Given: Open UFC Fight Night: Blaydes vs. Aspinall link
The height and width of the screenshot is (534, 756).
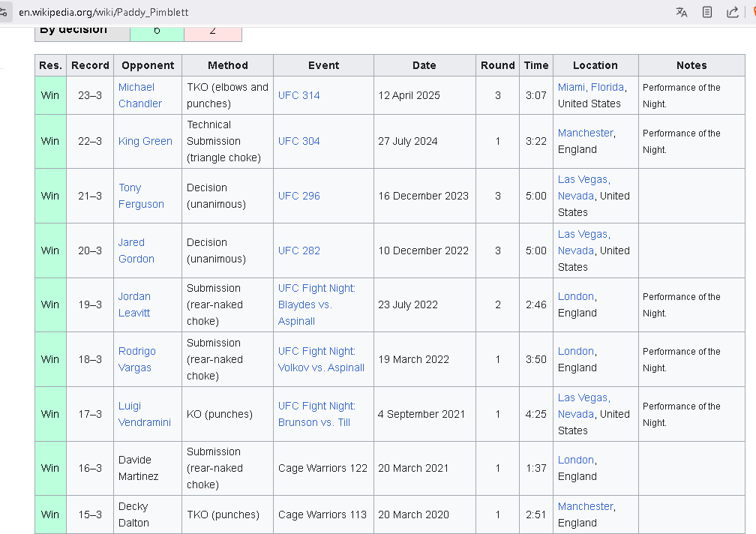Looking at the screenshot, I should click(316, 304).
